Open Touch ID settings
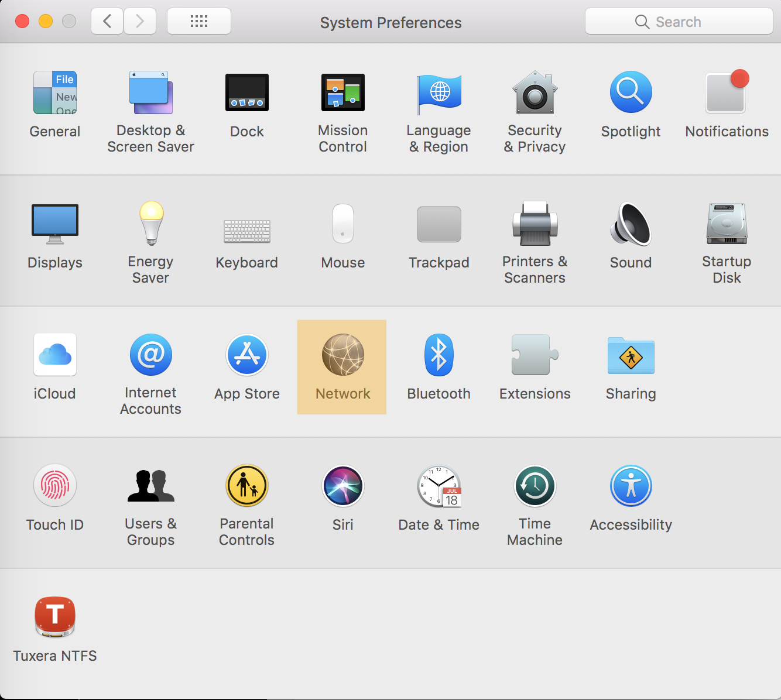The image size is (781, 700). point(54,497)
